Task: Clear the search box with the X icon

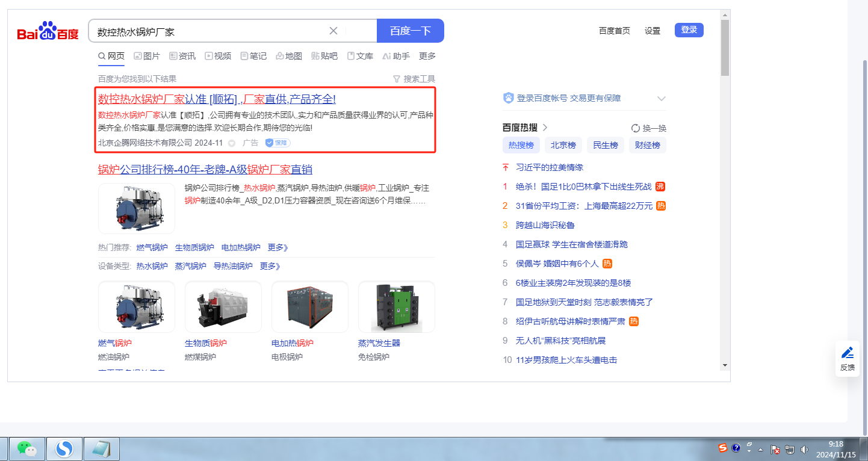Action: tap(333, 31)
